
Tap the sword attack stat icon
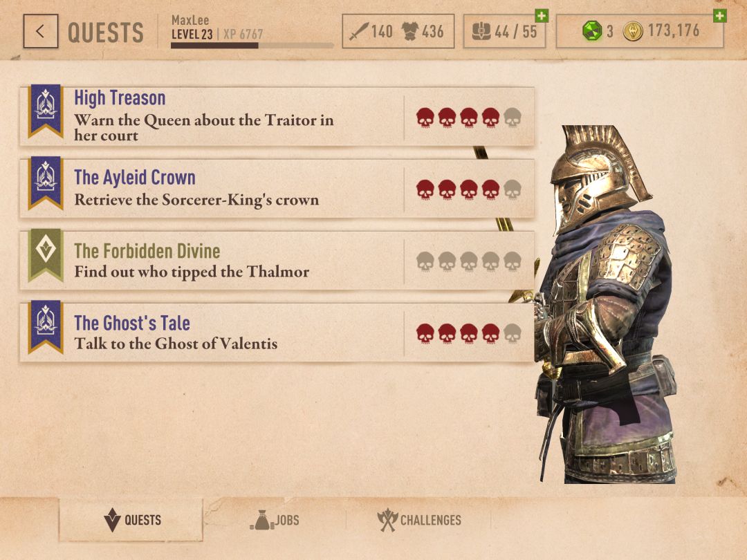(358, 32)
